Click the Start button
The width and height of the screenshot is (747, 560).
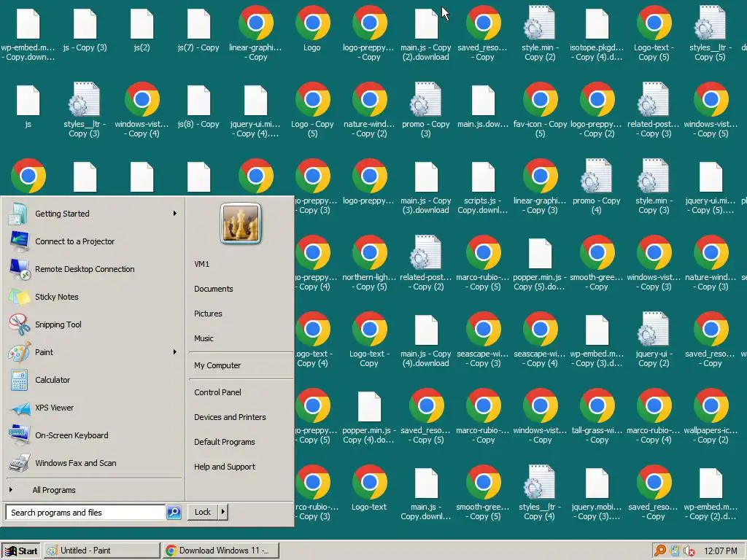[x=21, y=551]
